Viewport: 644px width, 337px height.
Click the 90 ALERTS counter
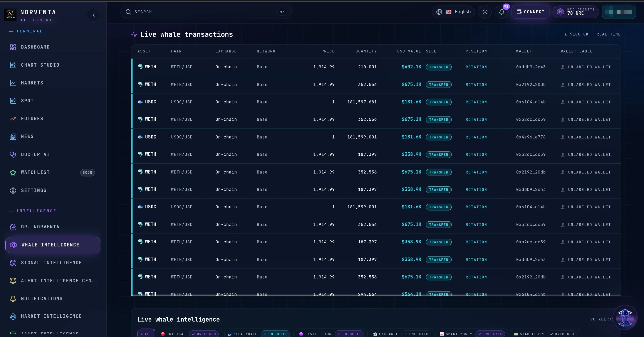[602, 319]
